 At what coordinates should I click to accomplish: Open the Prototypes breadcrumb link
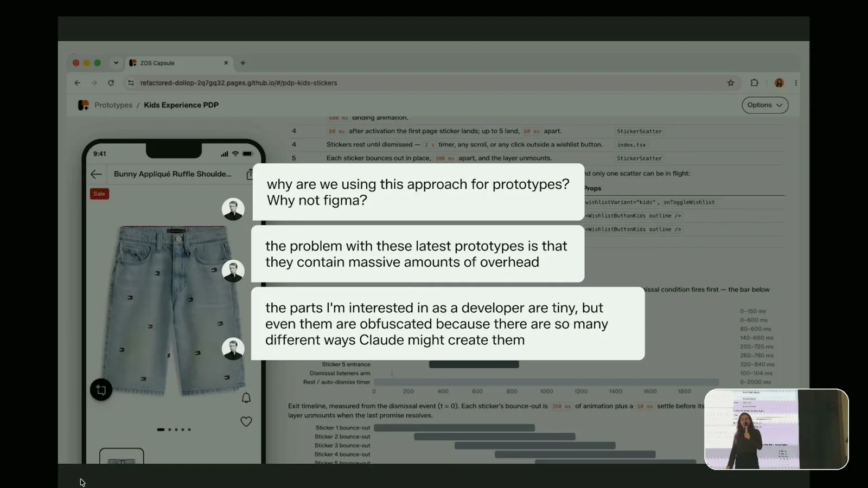tap(113, 105)
